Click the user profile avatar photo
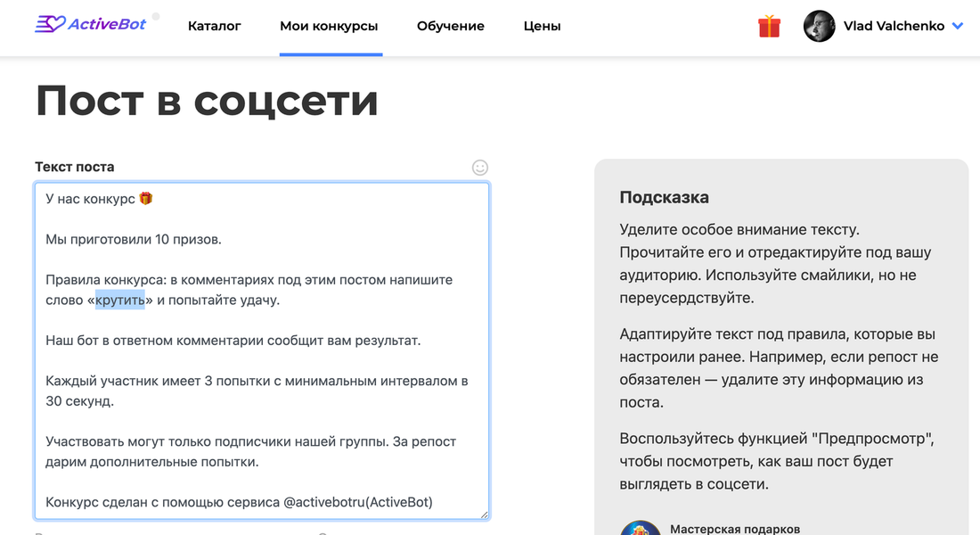Viewport: 980px width, 535px height. pos(819,26)
